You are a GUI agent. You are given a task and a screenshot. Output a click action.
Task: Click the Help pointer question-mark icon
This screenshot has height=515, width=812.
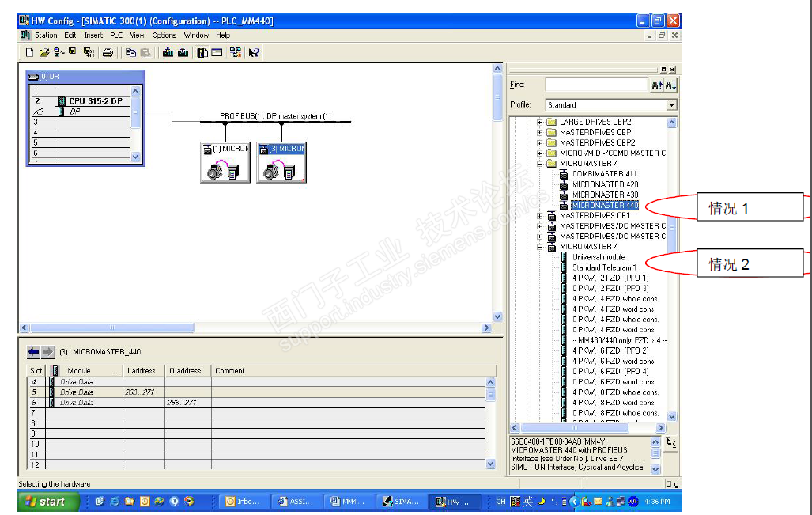click(254, 53)
